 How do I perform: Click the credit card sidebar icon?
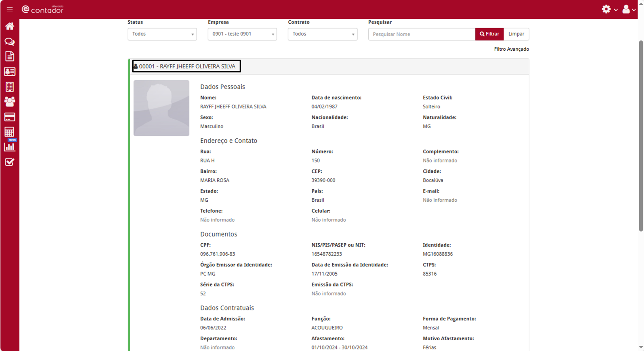pyautogui.click(x=9, y=117)
